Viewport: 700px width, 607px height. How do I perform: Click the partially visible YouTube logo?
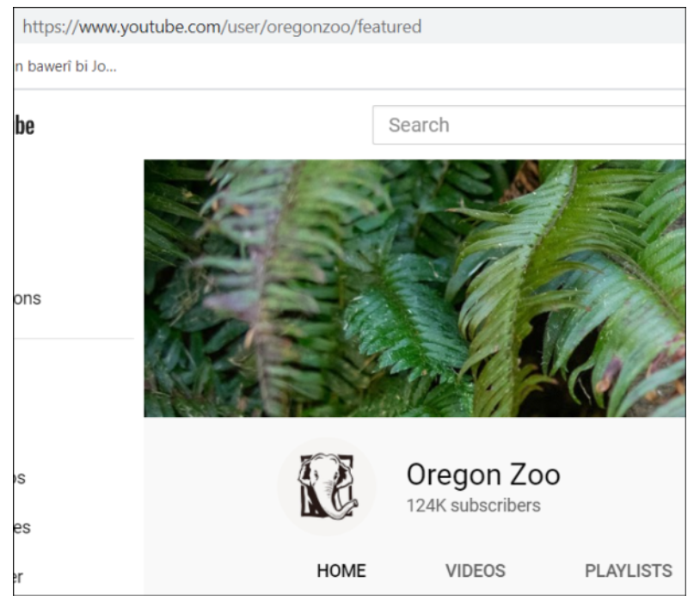(x=24, y=126)
